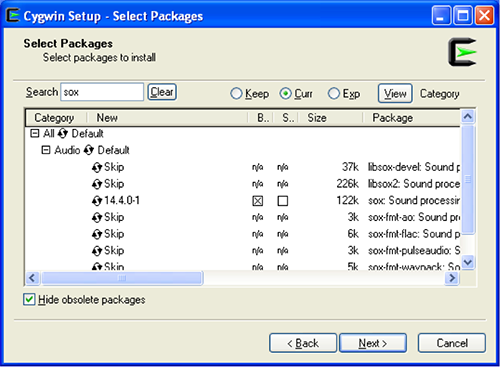Click the horizontal scrollbar left arrow
The width and height of the screenshot is (500, 367).
point(32,278)
